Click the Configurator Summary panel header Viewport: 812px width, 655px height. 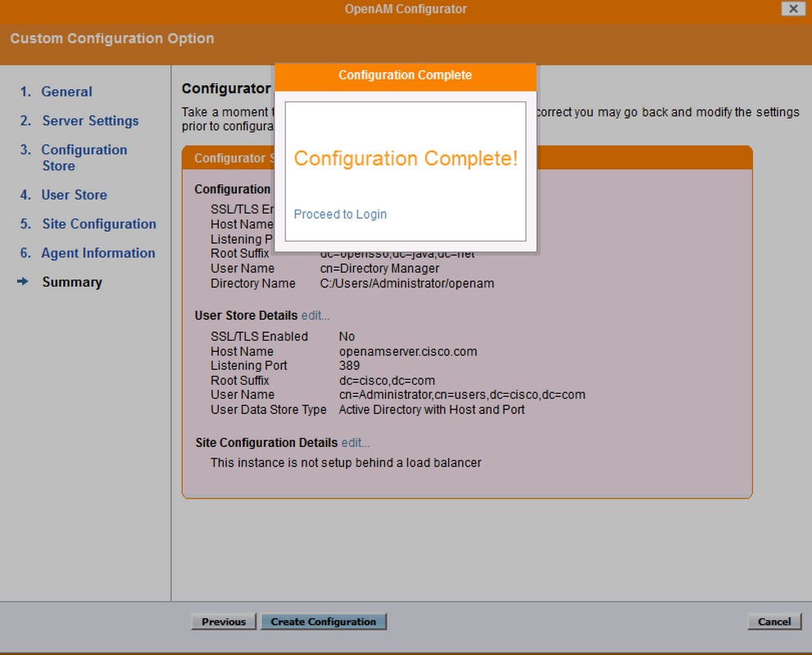pos(238,157)
